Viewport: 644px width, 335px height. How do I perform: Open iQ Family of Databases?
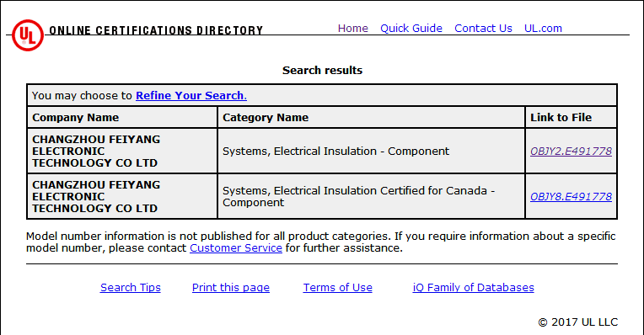click(x=473, y=287)
